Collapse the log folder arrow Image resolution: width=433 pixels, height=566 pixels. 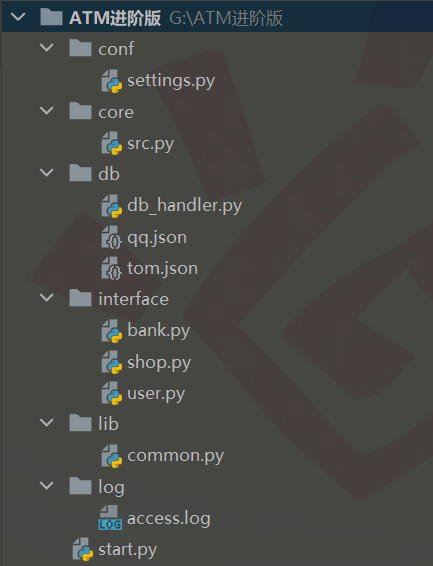pyautogui.click(x=47, y=485)
